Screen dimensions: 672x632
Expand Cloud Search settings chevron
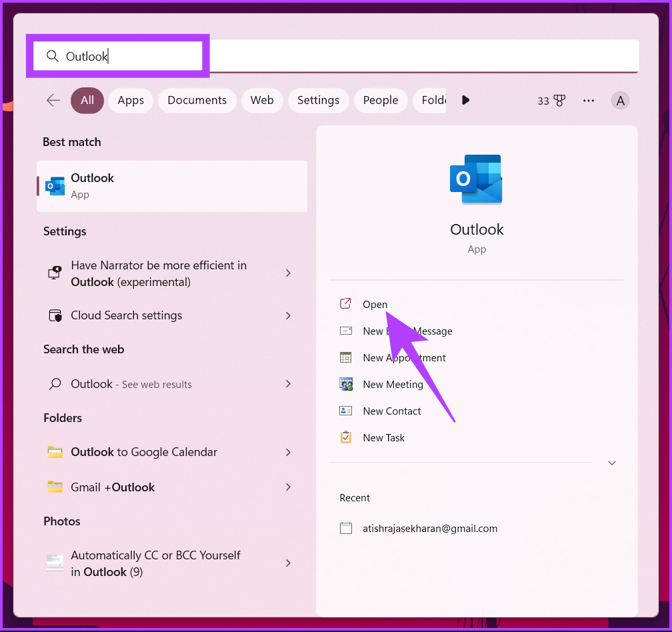tap(289, 315)
